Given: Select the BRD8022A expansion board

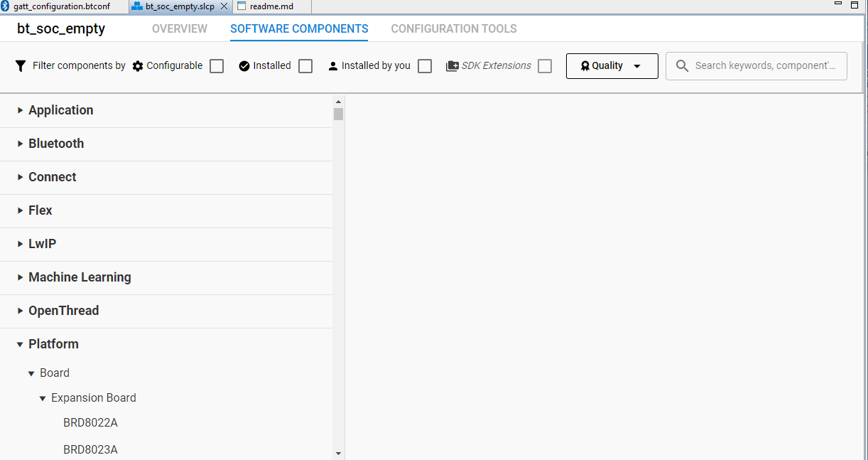Looking at the screenshot, I should pos(91,422).
